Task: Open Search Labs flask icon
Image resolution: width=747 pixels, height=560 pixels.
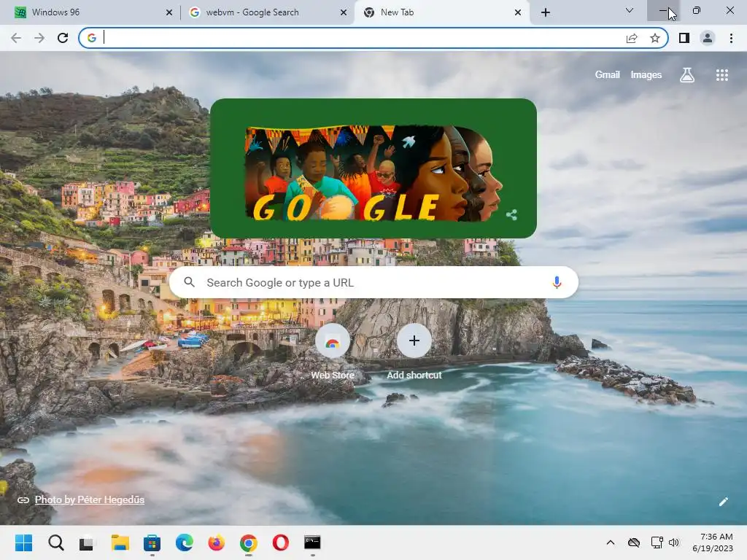Action: click(x=686, y=75)
